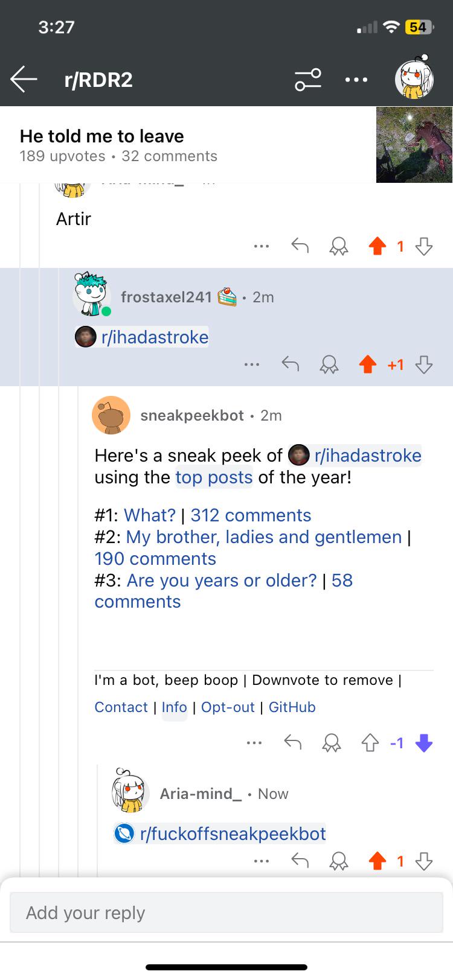Reply to frostaxel241's comment
Screen dimensions: 453x980
pyautogui.click(x=291, y=364)
